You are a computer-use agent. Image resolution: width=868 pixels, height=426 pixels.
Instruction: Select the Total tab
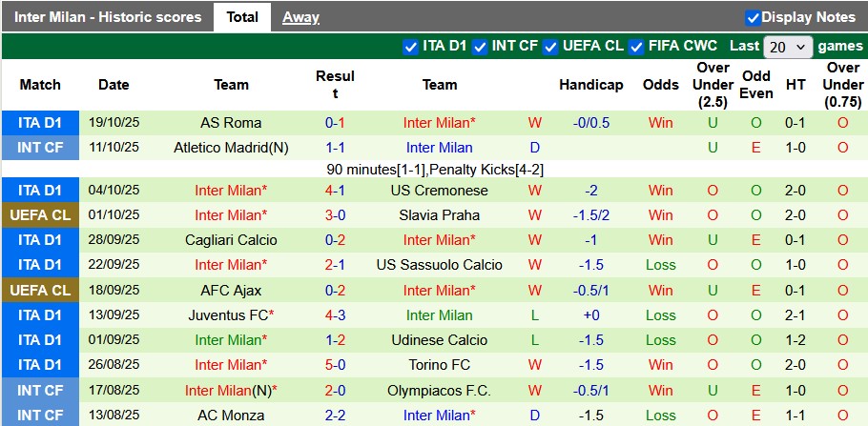[x=242, y=17]
